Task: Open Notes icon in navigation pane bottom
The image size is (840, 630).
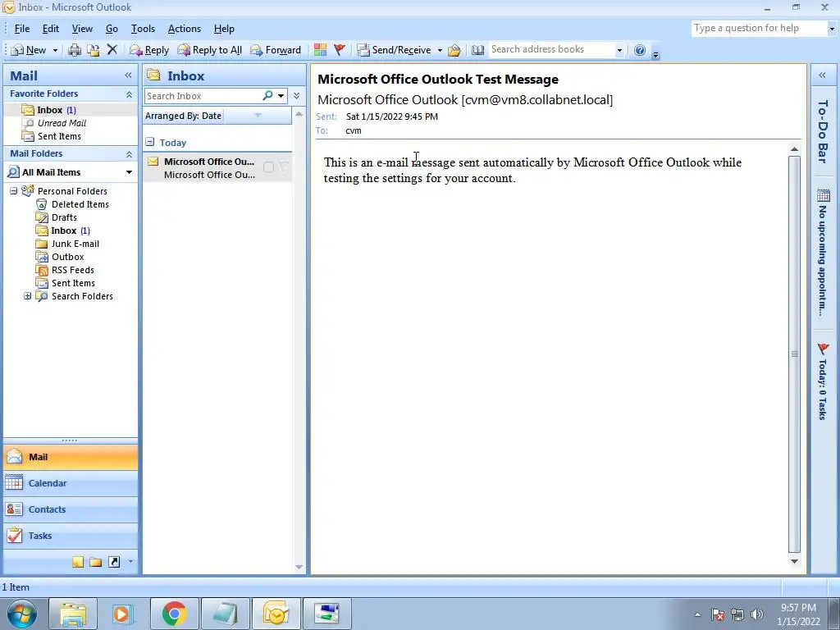Action: tap(78, 562)
